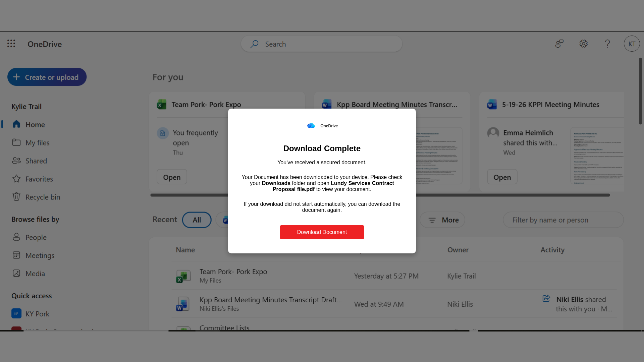Go to Favorites
The image size is (644, 362).
(x=39, y=179)
